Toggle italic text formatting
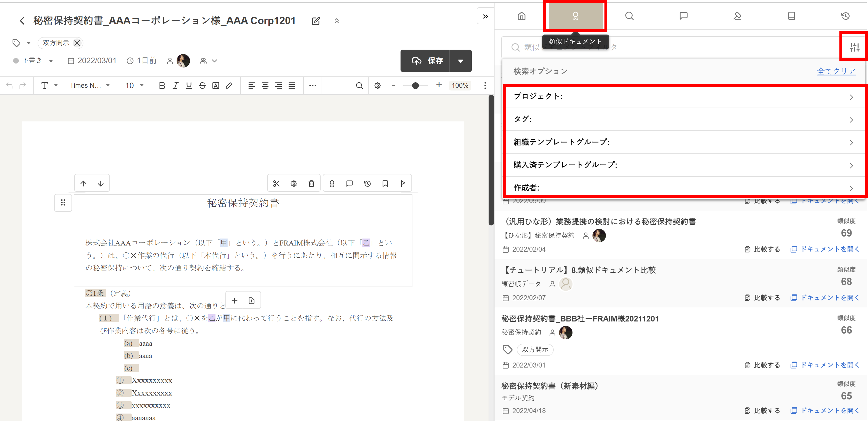The width and height of the screenshot is (868, 421). pos(175,86)
